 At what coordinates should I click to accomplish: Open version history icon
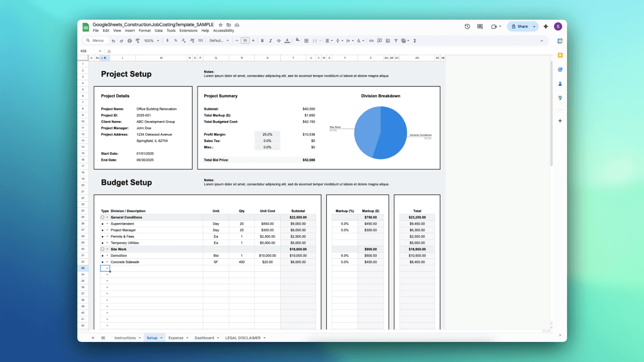pyautogui.click(x=467, y=26)
